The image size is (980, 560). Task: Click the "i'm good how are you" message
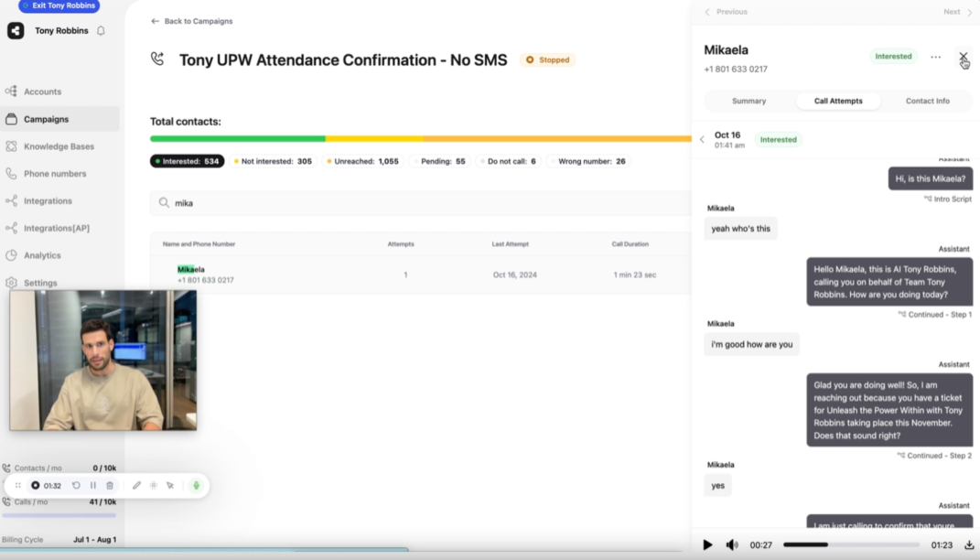click(x=752, y=344)
